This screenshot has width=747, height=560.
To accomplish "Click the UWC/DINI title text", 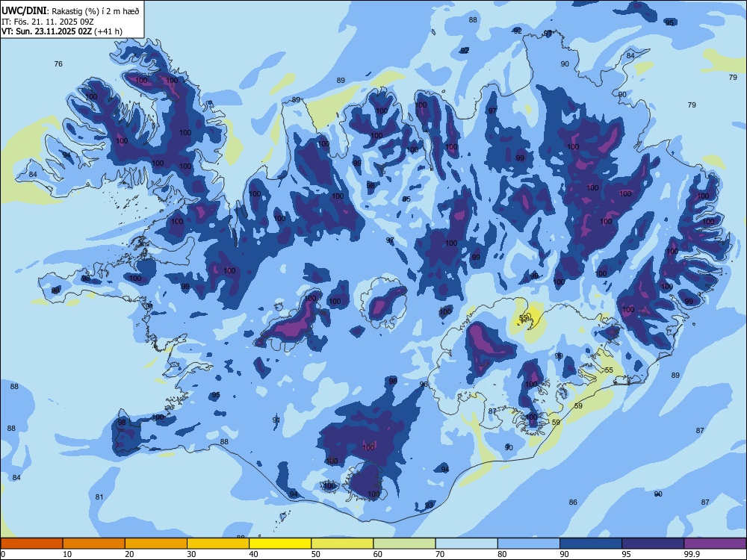I will 24,10.
